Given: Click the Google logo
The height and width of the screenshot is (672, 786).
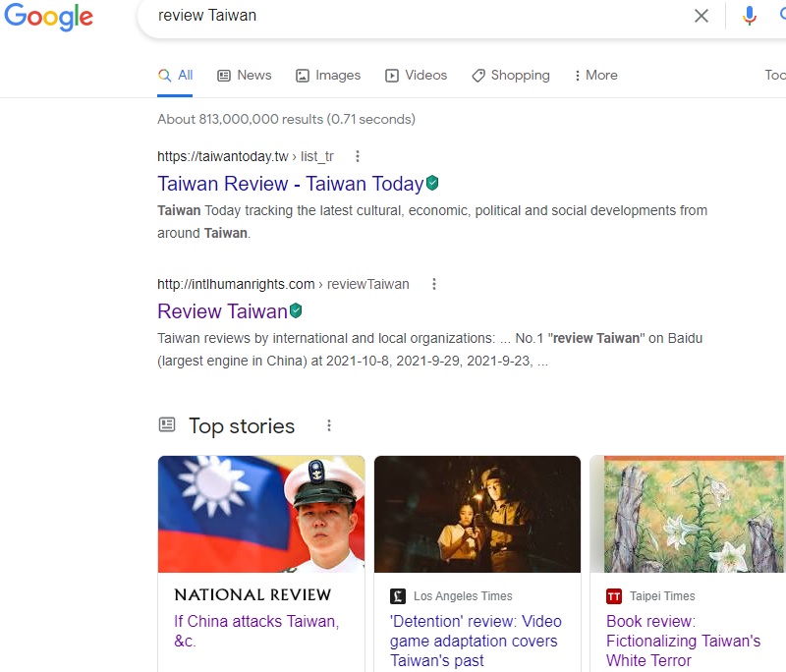Looking at the screenshot, I should tap(48, 17).
